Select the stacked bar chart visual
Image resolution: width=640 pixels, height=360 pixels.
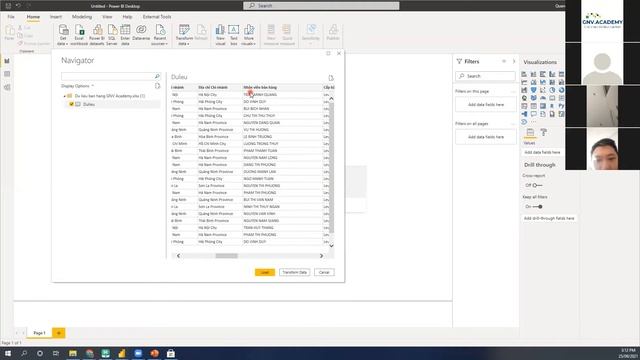[x=524, y=74]
